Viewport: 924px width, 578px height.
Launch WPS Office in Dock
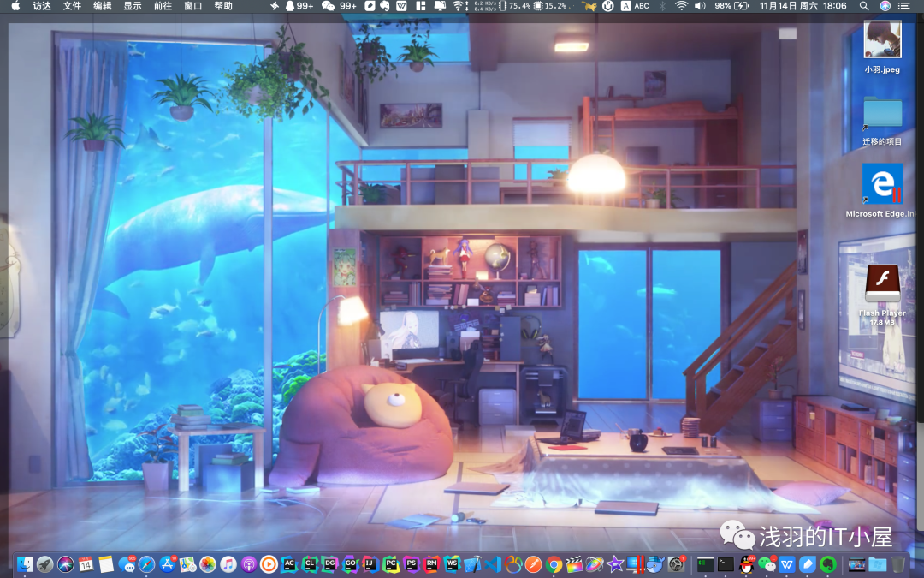tap(787, 564)
